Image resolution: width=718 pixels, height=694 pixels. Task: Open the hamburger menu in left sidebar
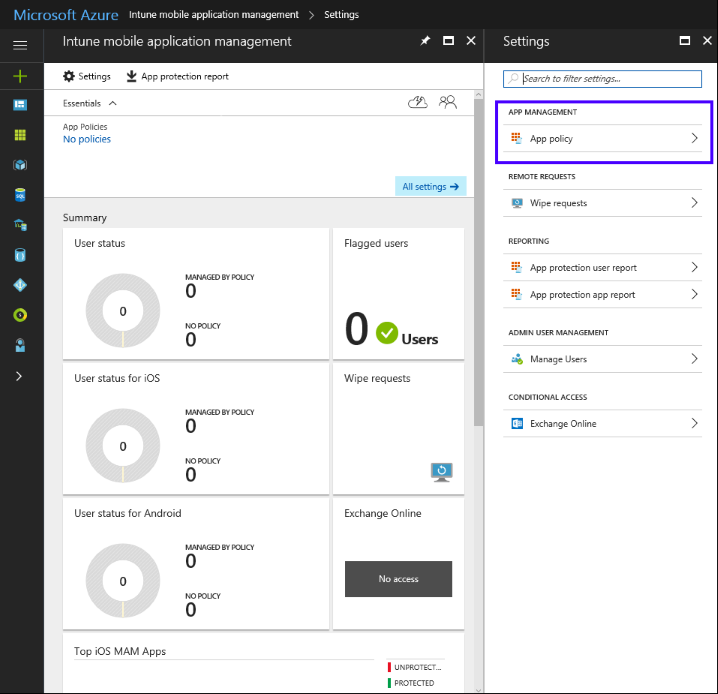point(20,46)
